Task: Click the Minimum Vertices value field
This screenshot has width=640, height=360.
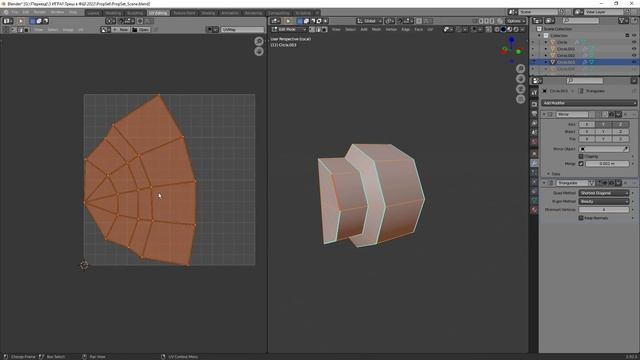Action: click(x=604, y=209)
